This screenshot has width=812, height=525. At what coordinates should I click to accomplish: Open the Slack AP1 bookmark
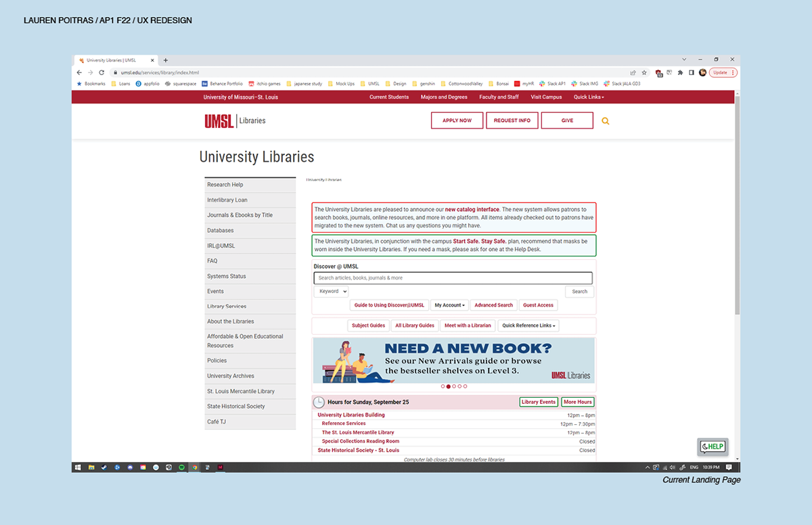(552, 84)
